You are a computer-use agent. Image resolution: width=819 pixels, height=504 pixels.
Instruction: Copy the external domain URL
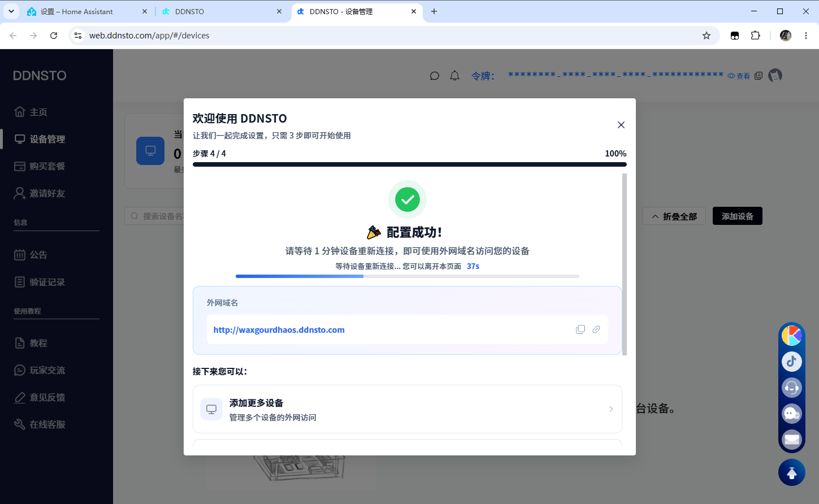tap(580, 329)
